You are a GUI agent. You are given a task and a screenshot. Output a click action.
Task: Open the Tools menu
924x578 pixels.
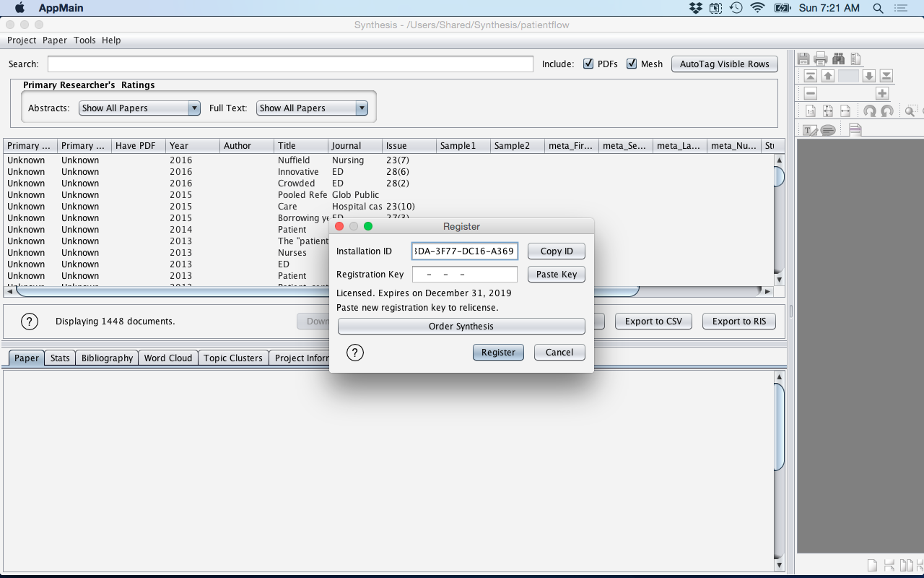tap(84, 40)
